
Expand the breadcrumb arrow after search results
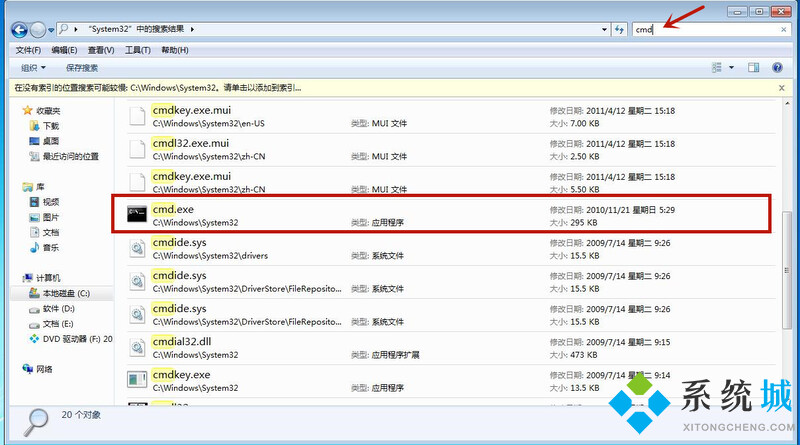[x=192, y=30]
